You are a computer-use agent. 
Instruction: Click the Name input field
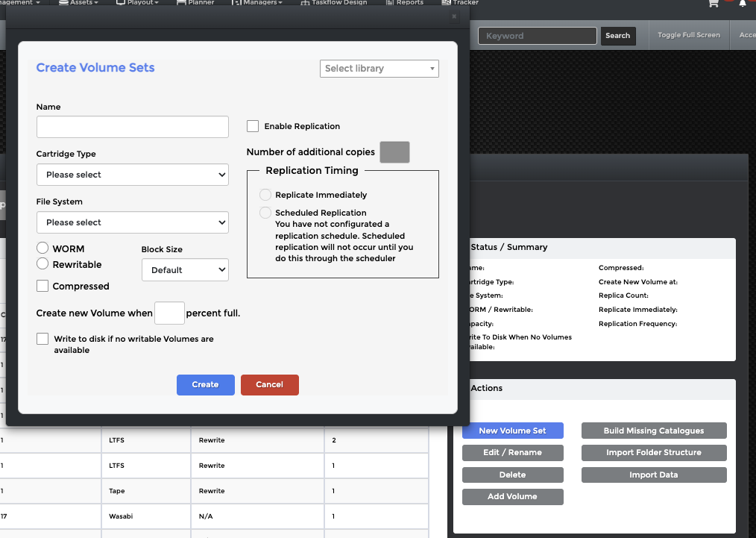point(132,127)
